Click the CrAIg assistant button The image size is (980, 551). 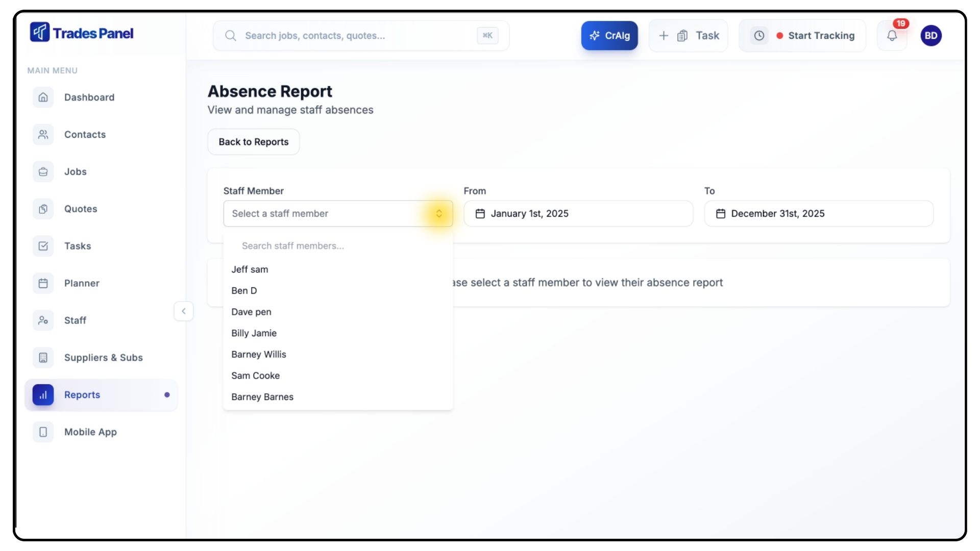(609, 36)
